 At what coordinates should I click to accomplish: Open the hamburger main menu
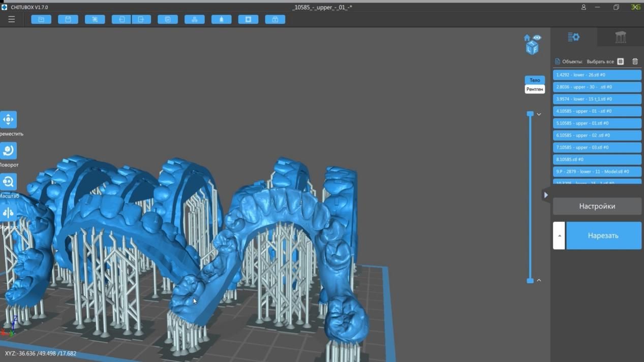(x=11, y=19)
